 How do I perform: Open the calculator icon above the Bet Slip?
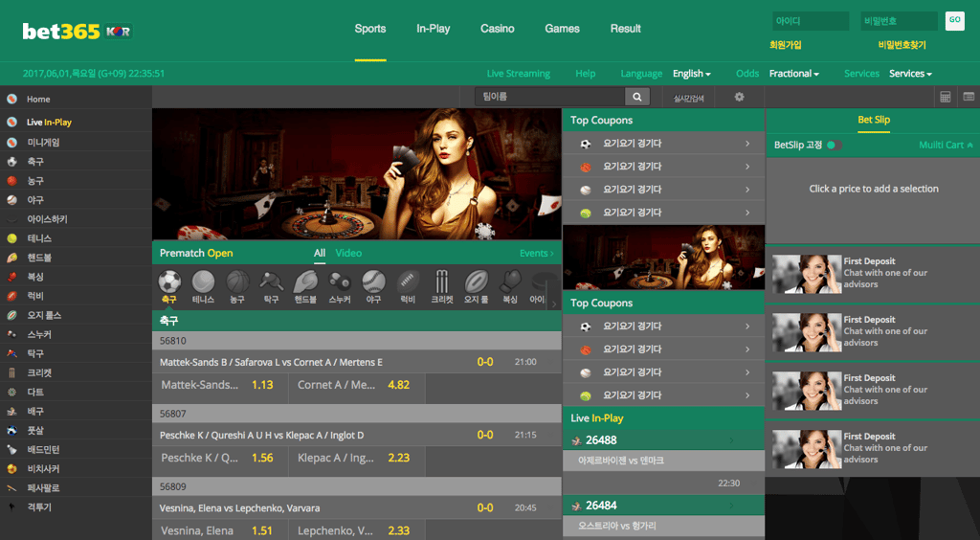[x=945, y=97]
